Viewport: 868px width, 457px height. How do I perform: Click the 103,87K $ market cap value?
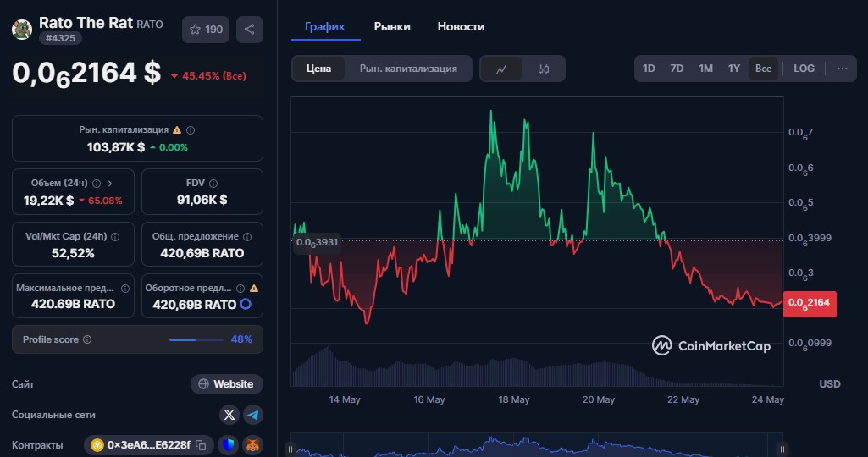[x=116, y=147]
